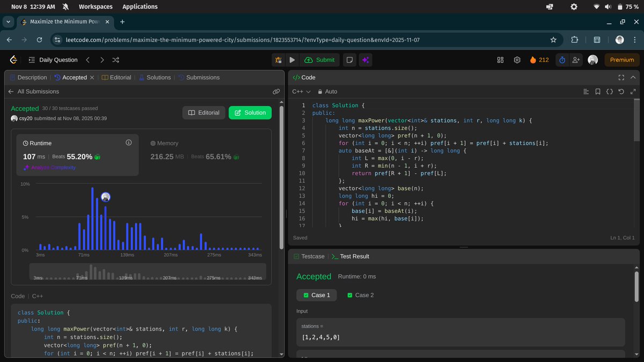
Task: Bookmark this page with star icon
Action: tap(553, 40)
